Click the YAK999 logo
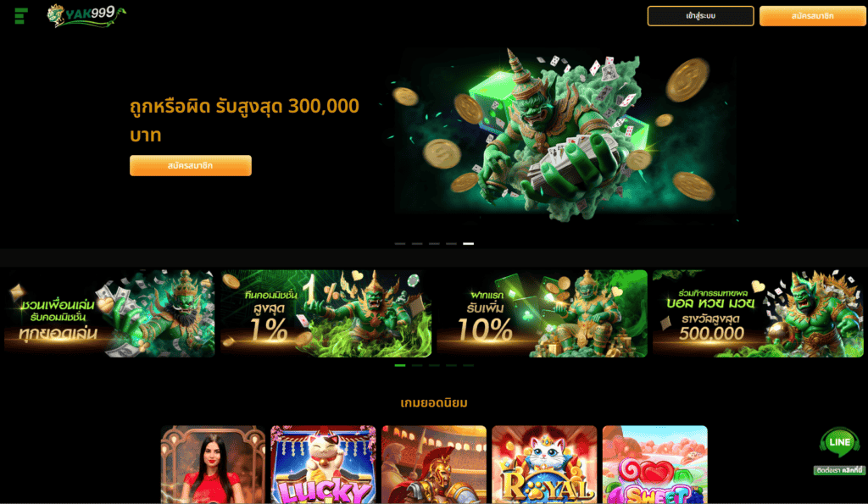This screenshot has width=868, height=504. [x=86, y=16]
